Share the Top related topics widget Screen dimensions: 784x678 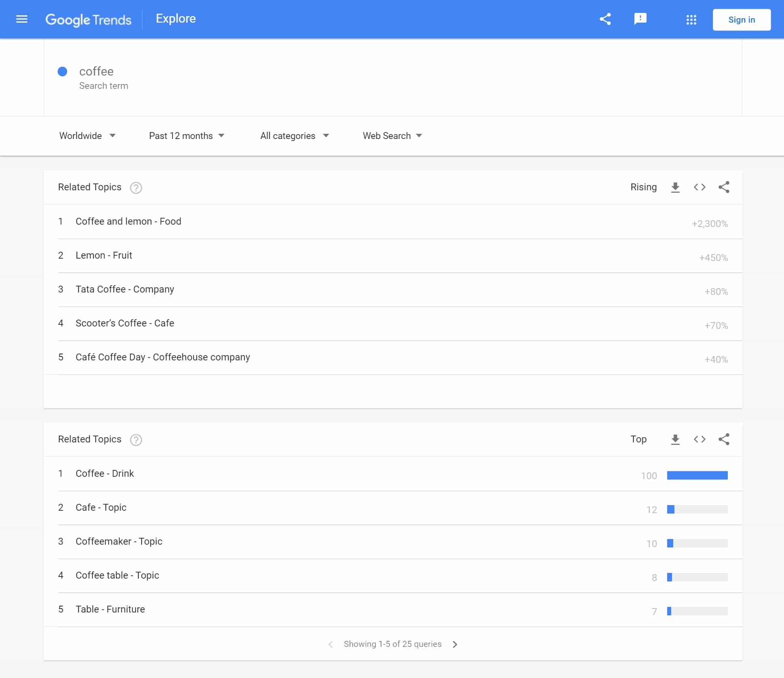pos(724,439)
